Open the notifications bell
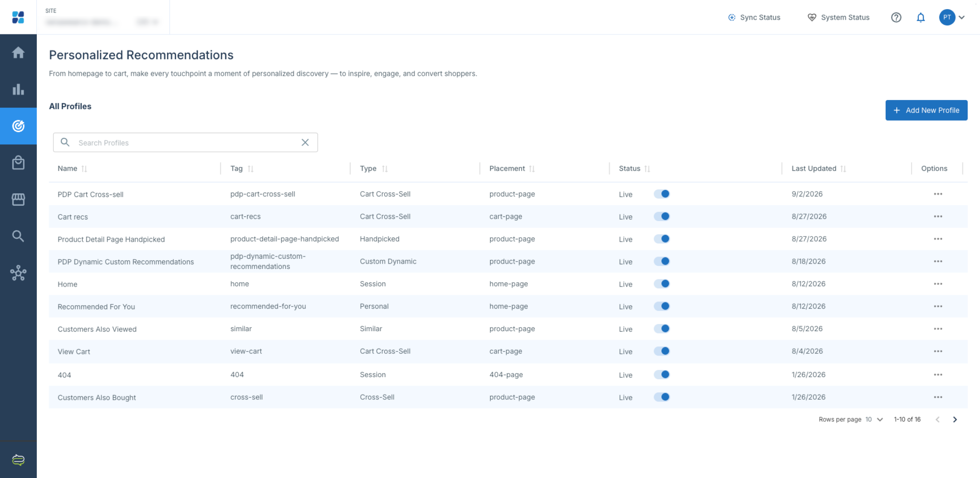This screenshot has width=980, height=478. tap(921, 18)
